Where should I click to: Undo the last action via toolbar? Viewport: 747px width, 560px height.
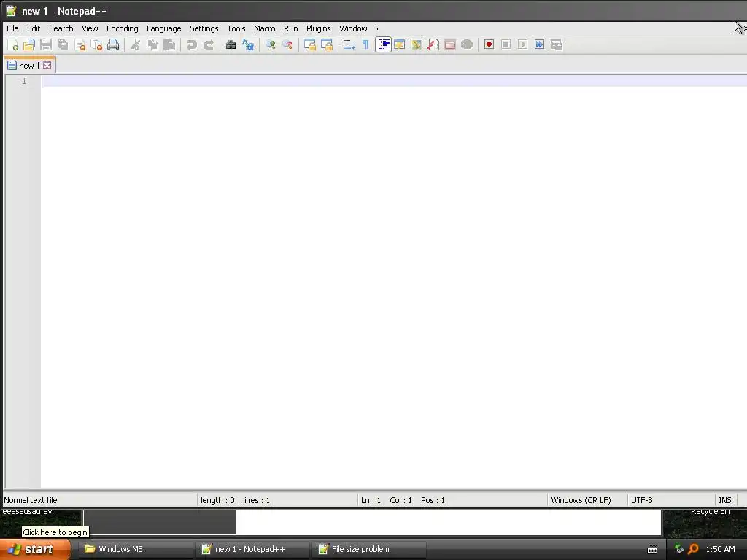coord(192,44)
